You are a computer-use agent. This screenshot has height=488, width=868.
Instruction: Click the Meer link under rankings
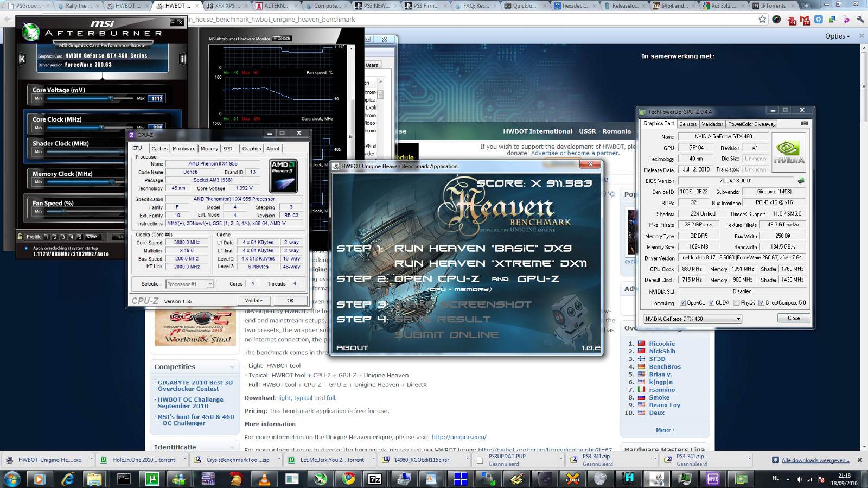[665, 430]
